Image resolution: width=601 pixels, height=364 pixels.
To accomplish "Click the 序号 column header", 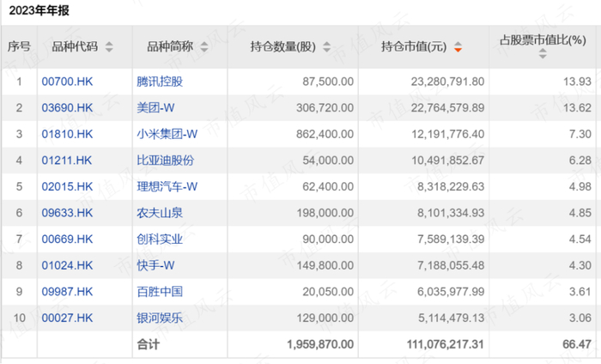I will pyautogui.click(x=19, y=46).
